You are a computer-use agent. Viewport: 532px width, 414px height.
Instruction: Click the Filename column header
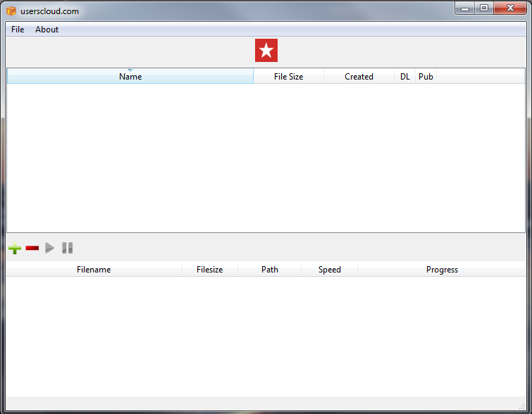point(94,269)
